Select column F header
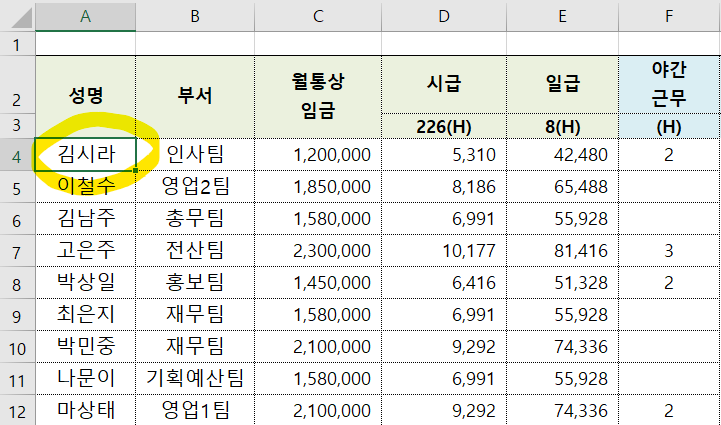This screenshot has height=425, width=721. coord(670,16)
